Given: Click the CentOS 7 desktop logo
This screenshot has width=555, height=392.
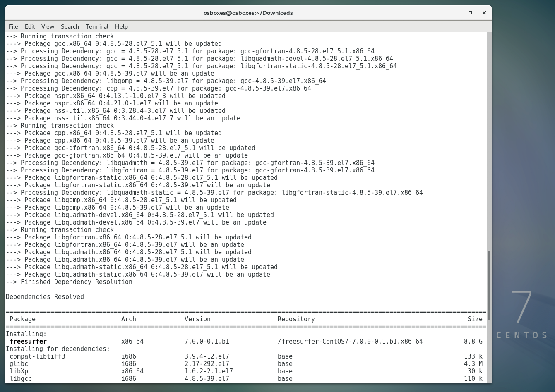Looking at the screenshot, I should [522, 314].
